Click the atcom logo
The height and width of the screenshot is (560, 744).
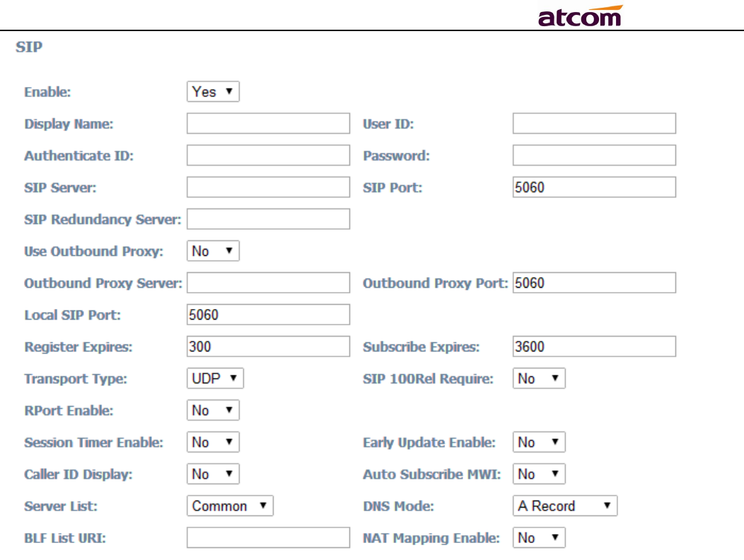click(581, 16)
